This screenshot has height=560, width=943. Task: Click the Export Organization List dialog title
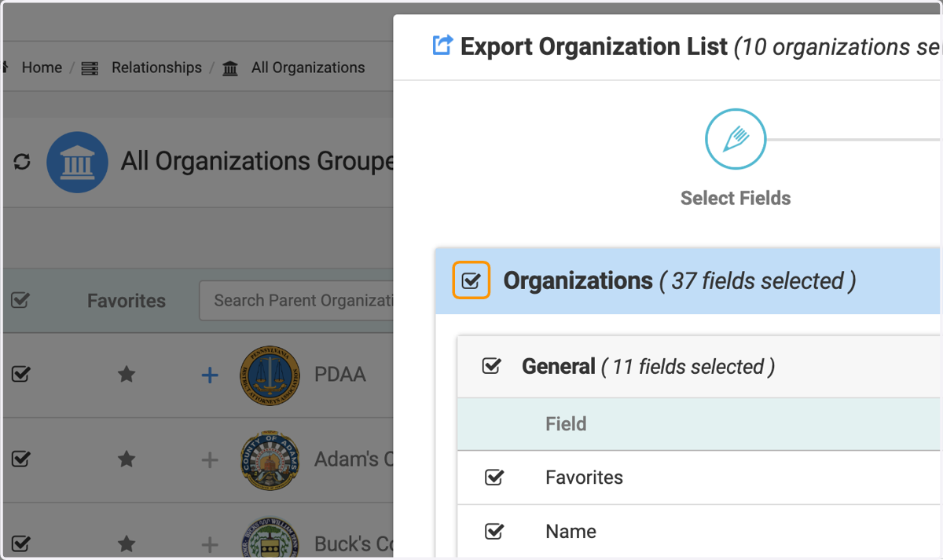point(594,46)
